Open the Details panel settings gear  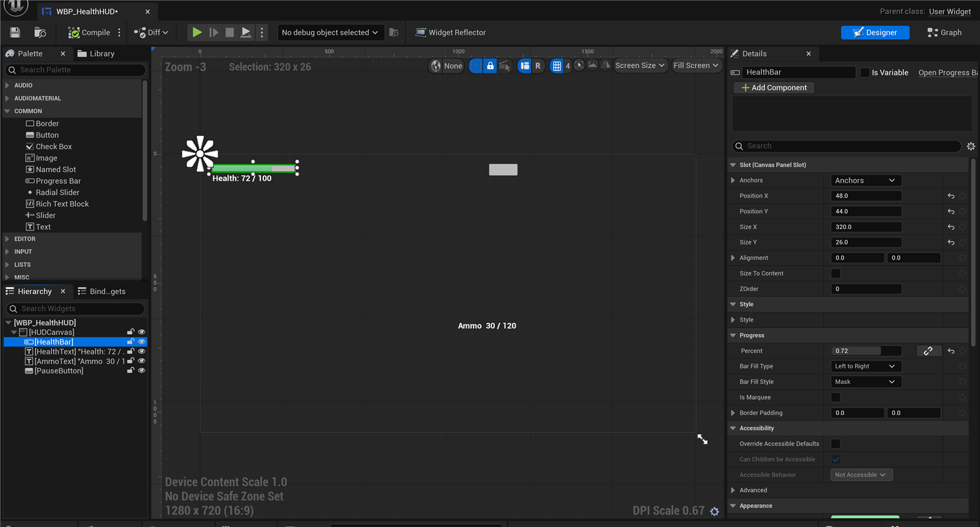(971, 146)
